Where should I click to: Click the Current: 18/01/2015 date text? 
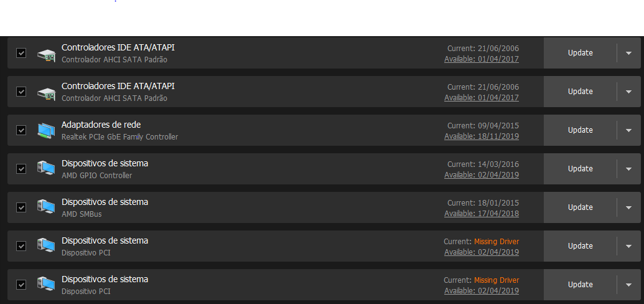tap(483, 203)
